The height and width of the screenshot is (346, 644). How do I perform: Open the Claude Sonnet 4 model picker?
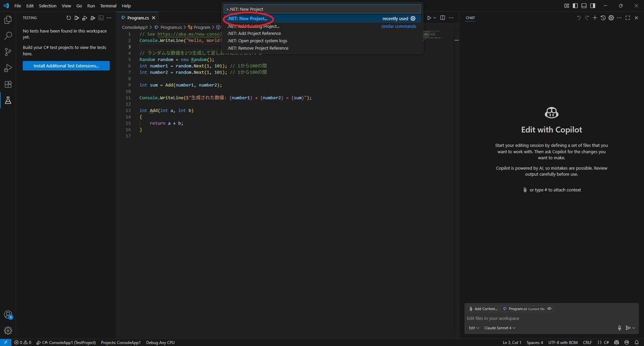500,328
